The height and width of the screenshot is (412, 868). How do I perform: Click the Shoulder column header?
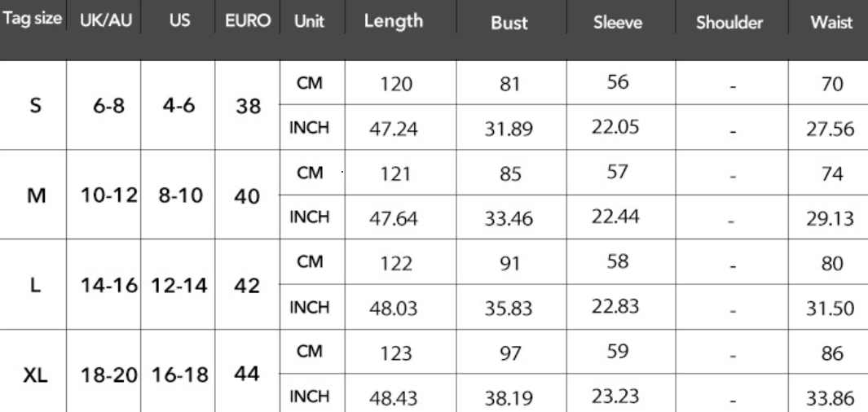click(729, 23)
